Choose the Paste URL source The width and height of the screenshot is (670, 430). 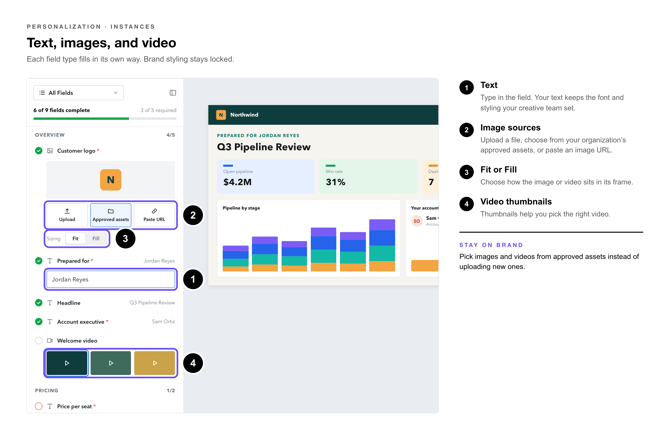[x=154, y=215]
